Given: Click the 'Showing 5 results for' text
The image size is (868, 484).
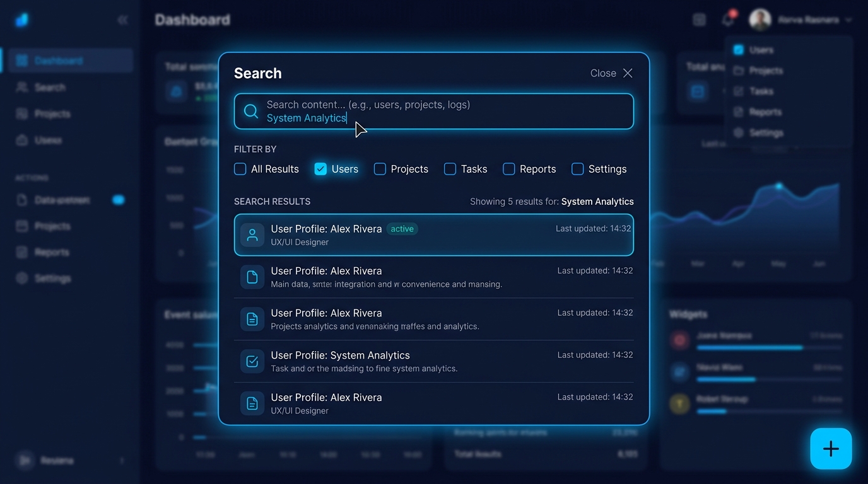Looking at the screenshot, I should pyautogui.click(x=515, y=202).
